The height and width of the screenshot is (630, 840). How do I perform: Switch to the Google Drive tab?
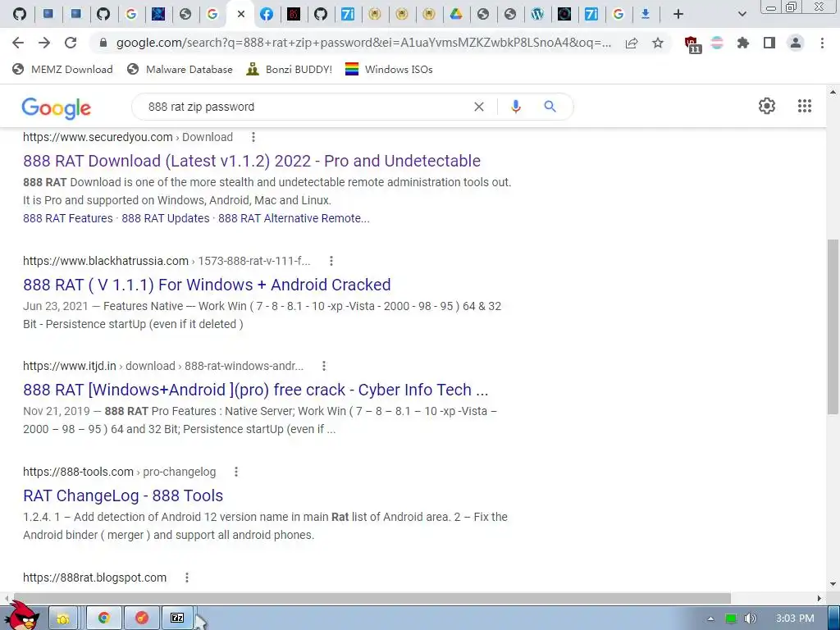456,14
